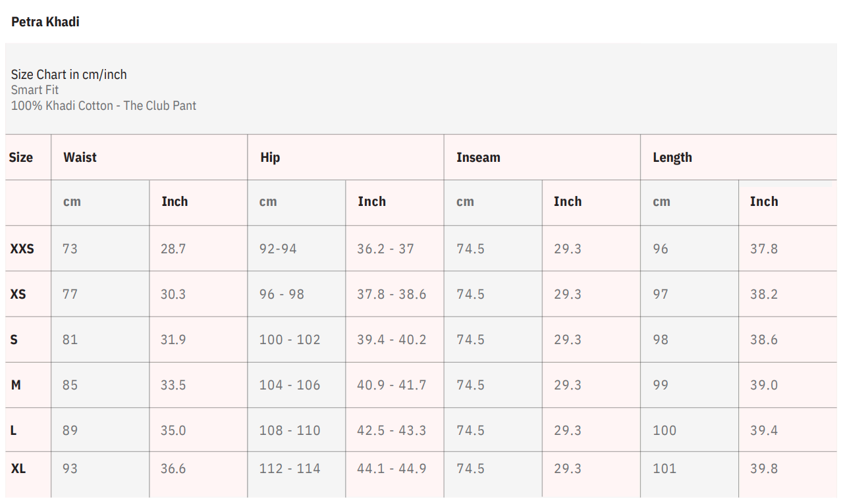Click the L size row label
Screen dimensions: 845x504
(x=13, y=430)
